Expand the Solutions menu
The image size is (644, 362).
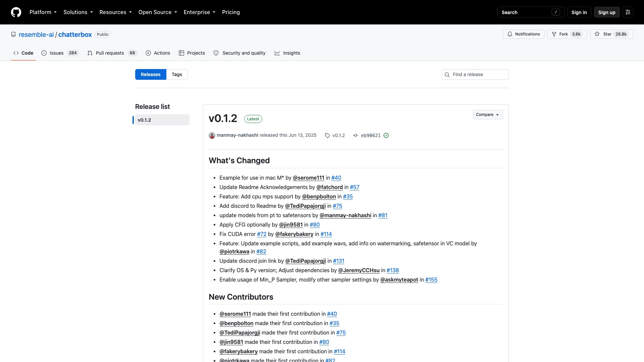(x=78, y=12)
